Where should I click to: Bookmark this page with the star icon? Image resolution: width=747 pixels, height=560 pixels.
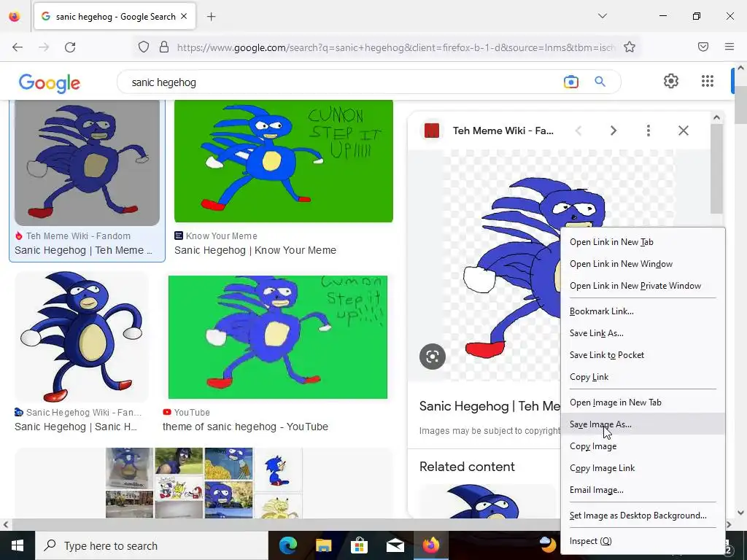(x=630, y=47)
